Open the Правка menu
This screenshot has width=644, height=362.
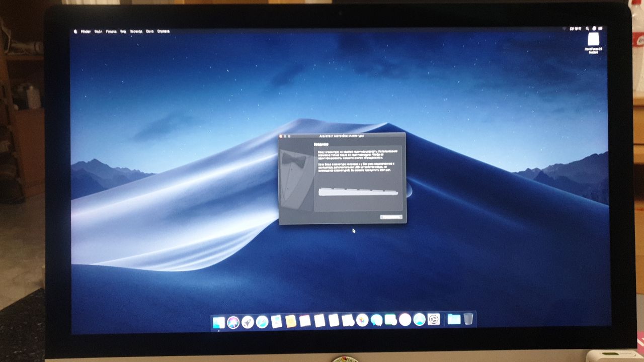pos(111,31)
